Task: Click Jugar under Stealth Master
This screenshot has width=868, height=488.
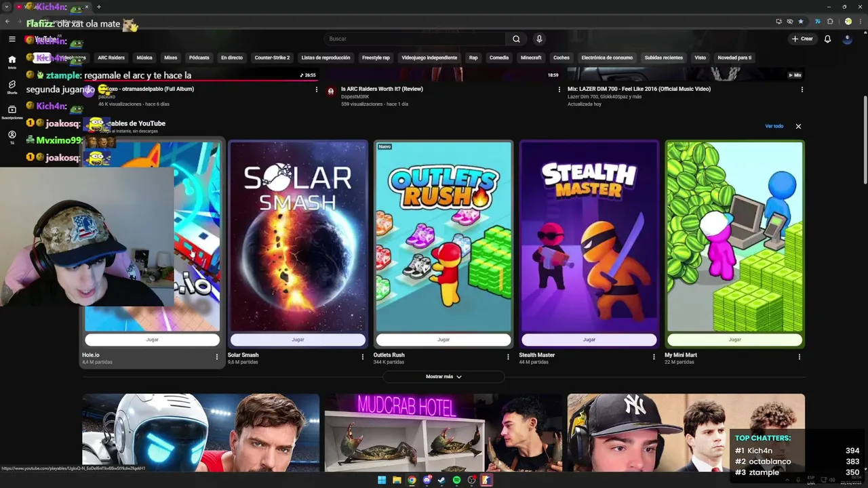Action: click(x=589, y=340)
